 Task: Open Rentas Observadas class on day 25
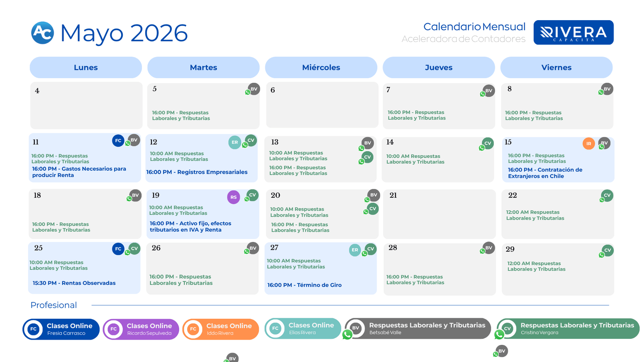coord(74,283)
